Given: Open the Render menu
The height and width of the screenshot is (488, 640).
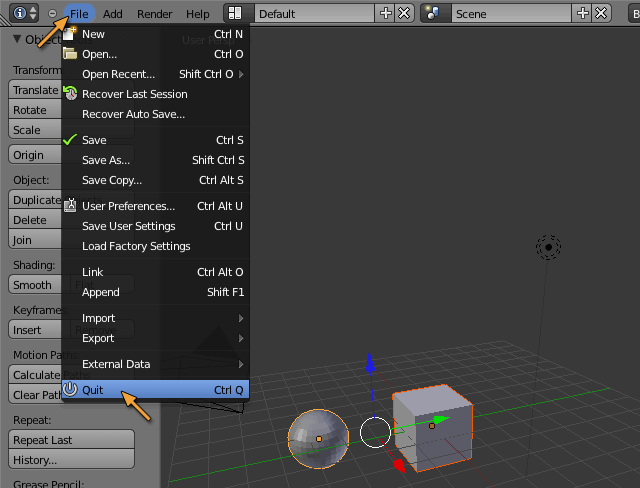Looking at the screenshot, I should click(x=154, y=14).
